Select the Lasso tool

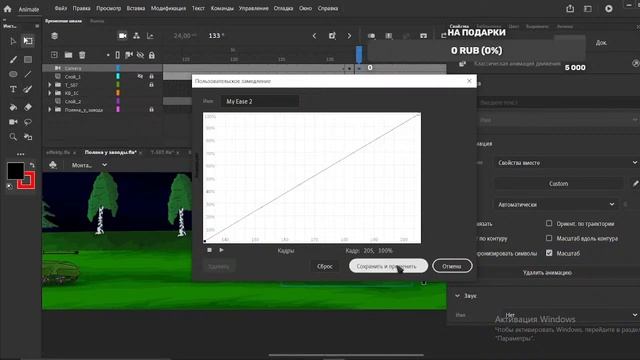28,122
